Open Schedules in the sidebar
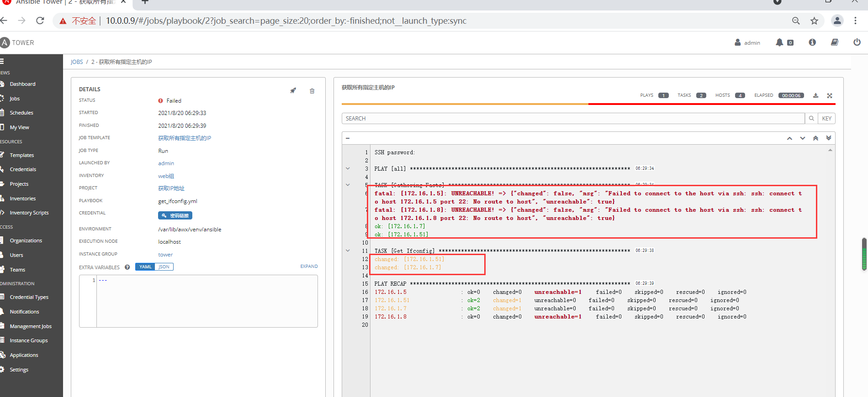Viewport: 868px width, 397px height. coord(21,113)
